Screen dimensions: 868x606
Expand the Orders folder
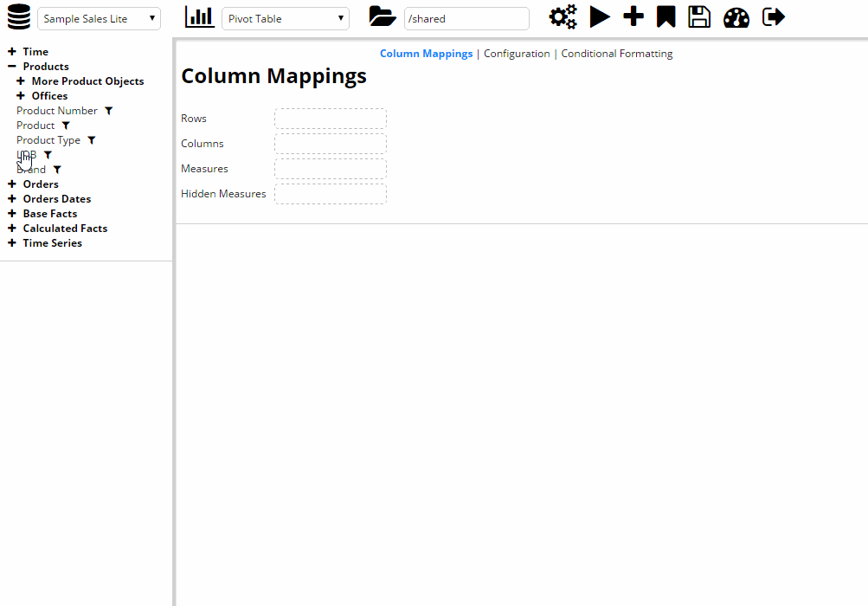tap(11, 184)
